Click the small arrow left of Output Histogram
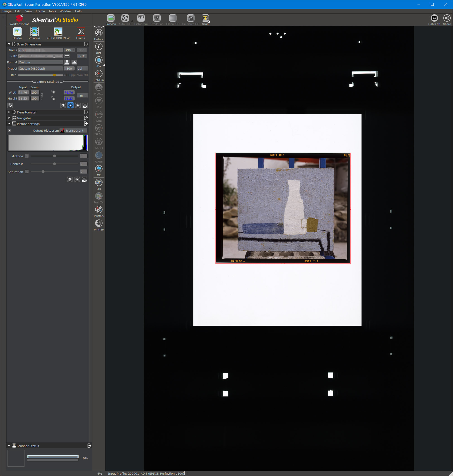Screen dimensions: 453x476 point(10,130)
